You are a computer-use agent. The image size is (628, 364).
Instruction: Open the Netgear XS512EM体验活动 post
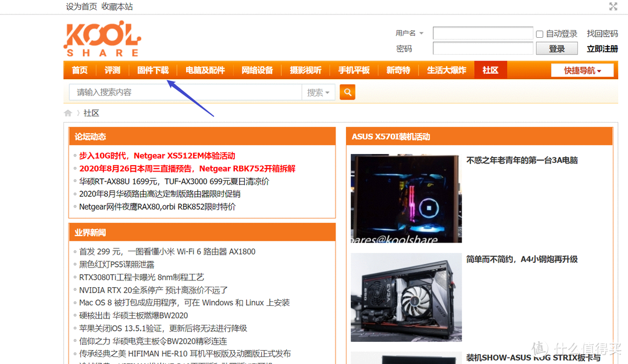pyautogui.click(x=157, y=156)
